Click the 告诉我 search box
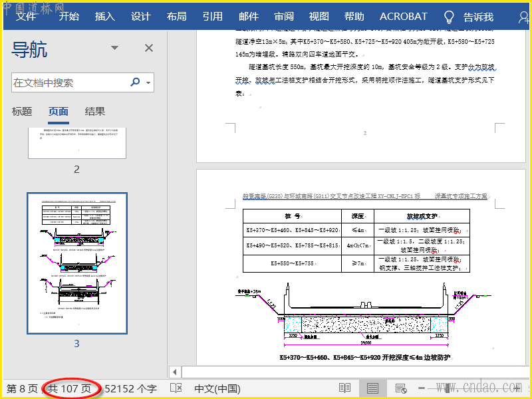Image resolution: width=532 pixels, height=399 pixels. (x=478, y=17)
